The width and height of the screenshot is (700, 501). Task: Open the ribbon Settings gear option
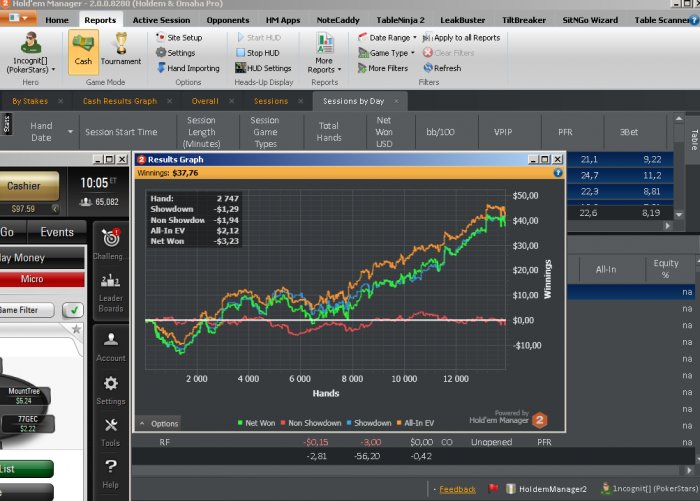click(175, 53)
